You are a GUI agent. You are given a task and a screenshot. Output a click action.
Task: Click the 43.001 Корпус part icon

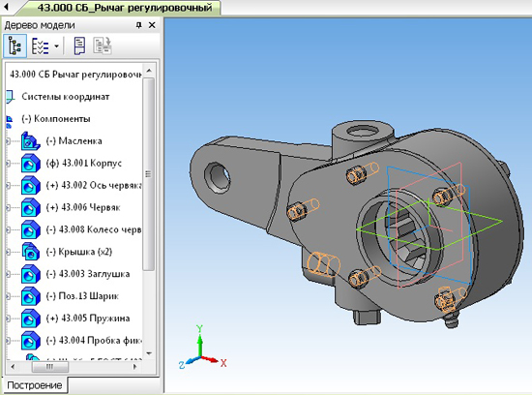[x=31, y=164]
